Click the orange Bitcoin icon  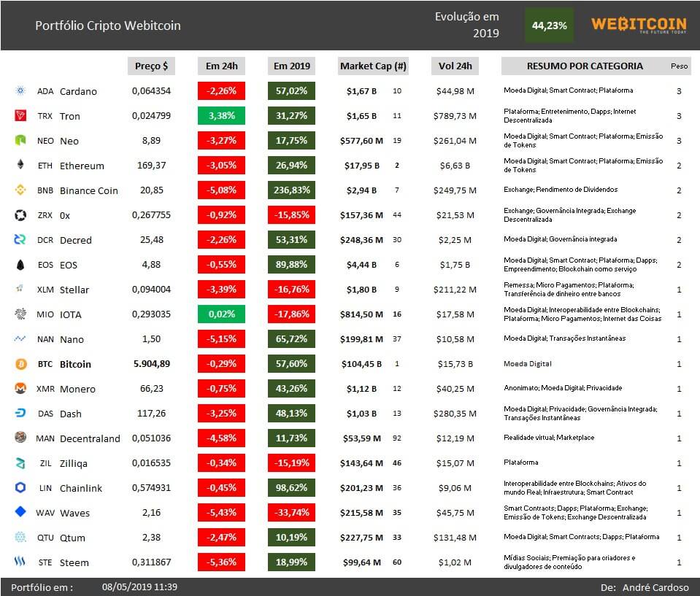(x=21, y=364)
